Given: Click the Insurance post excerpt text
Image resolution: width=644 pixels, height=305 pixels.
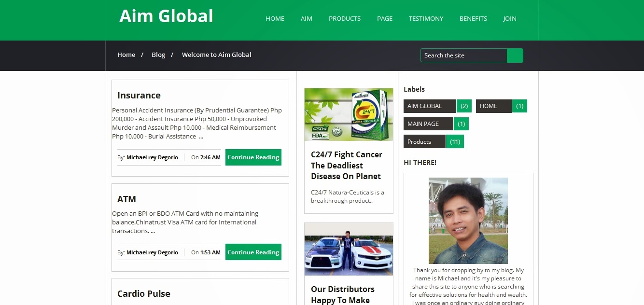Looking at the screenshot, I should click(197, 124).
